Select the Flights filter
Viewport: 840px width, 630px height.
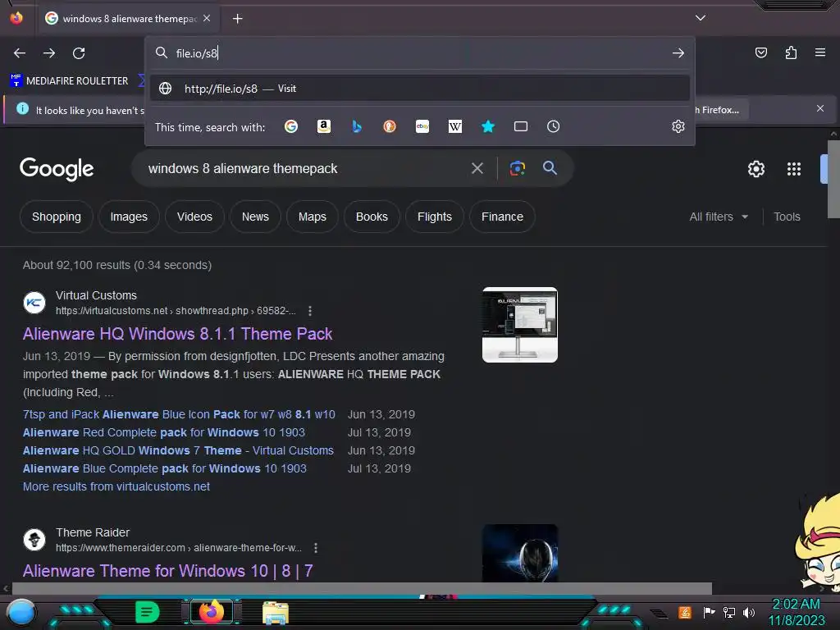coord(435,217)
